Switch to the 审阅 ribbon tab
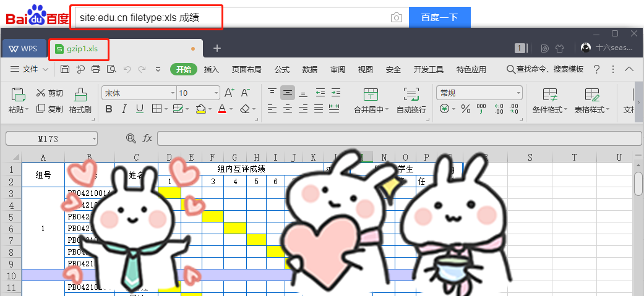The width and height of the screenshot is (644, 296). tap(338, 69)
